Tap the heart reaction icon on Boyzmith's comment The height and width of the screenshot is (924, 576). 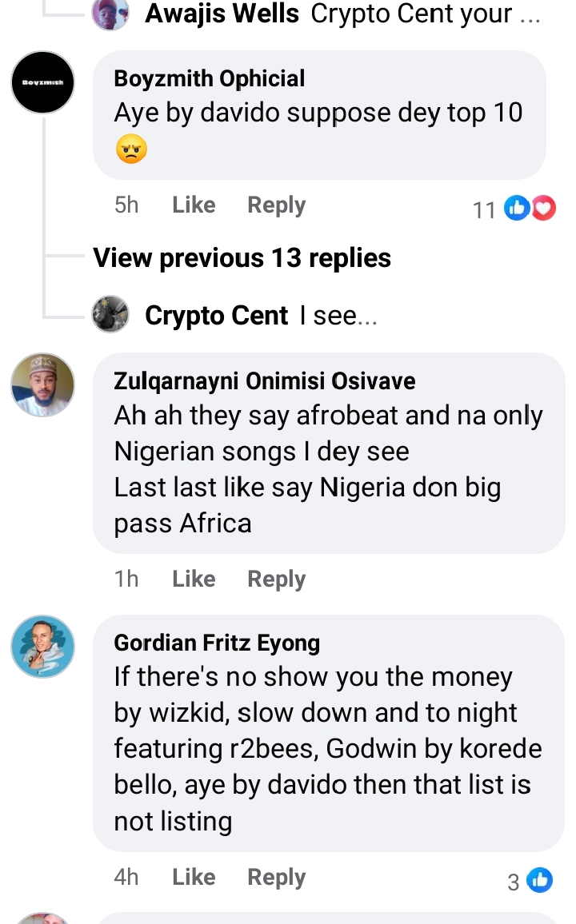pos(544,209)
